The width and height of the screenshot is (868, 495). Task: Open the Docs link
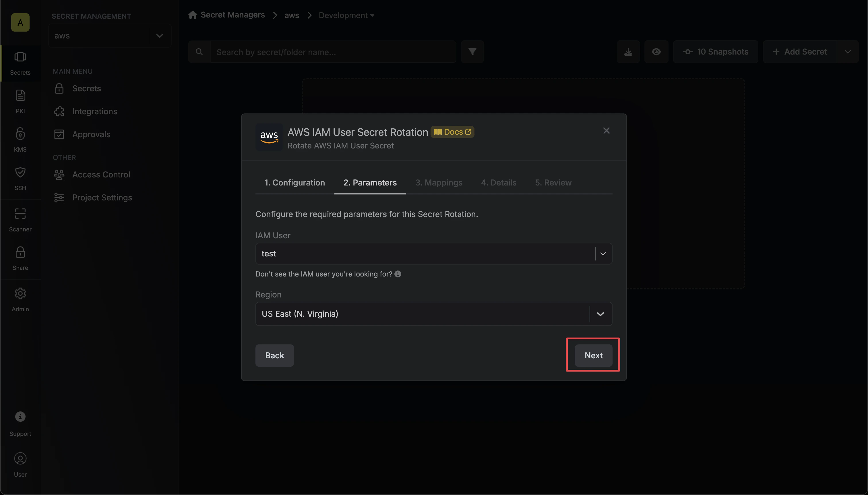pos(452,132)
